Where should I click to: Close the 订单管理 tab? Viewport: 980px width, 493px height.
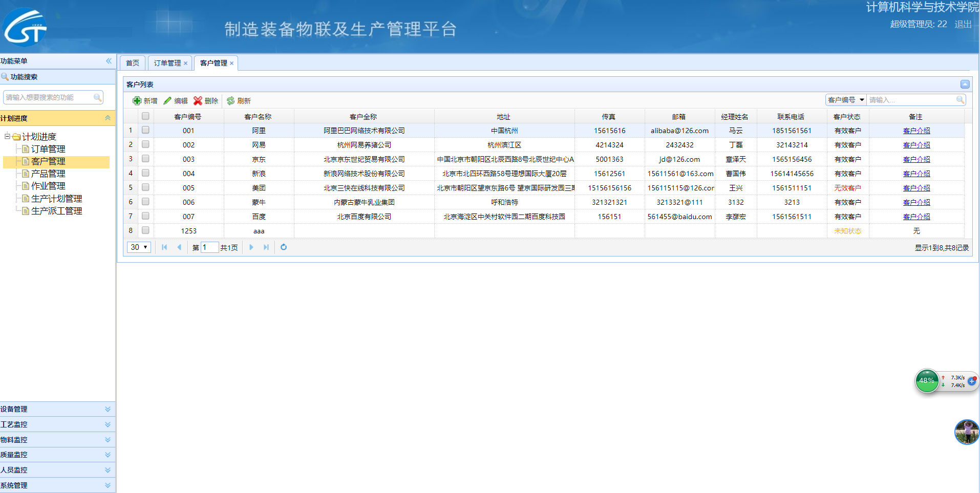coord(186,63)
